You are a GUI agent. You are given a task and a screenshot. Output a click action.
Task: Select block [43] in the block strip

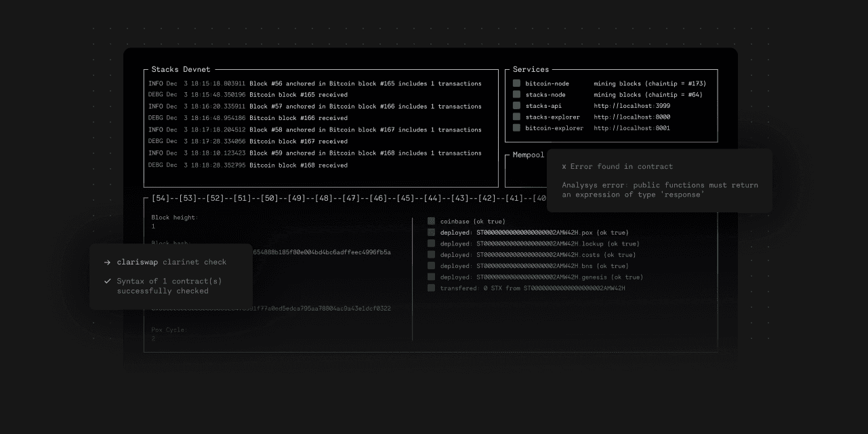pyautogui.click(x=459, y=198)
